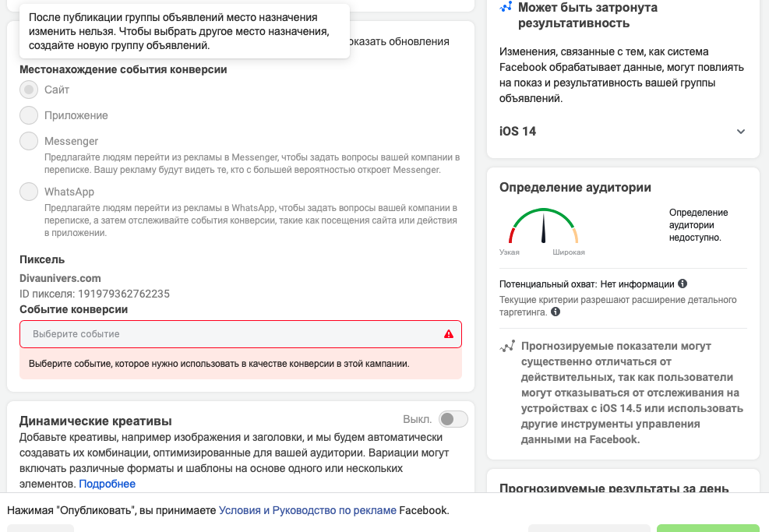
Task: Open the Подробнее link
Action: [107, 484]
